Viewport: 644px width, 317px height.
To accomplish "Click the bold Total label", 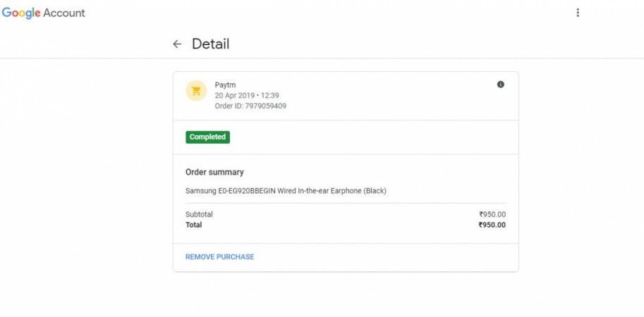I will [x=194, y=225].
